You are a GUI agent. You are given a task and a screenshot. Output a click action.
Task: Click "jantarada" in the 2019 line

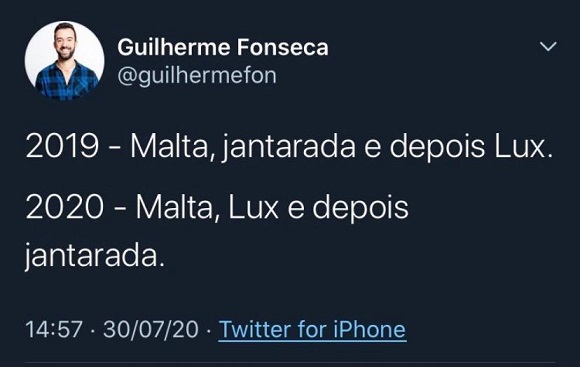click(x=289, y=148)
